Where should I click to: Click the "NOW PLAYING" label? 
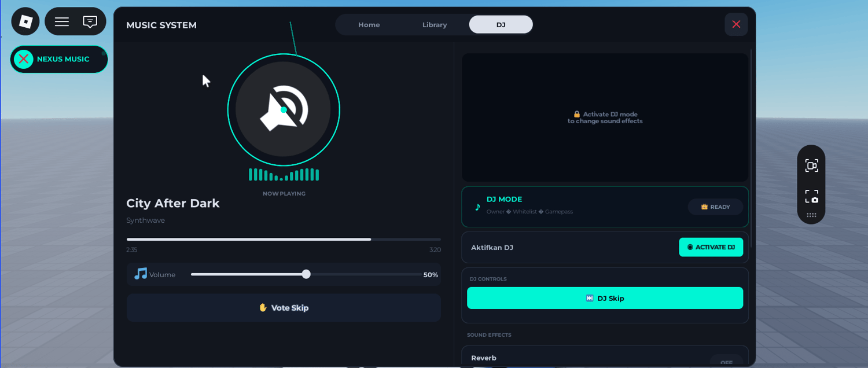coord(284,194)
